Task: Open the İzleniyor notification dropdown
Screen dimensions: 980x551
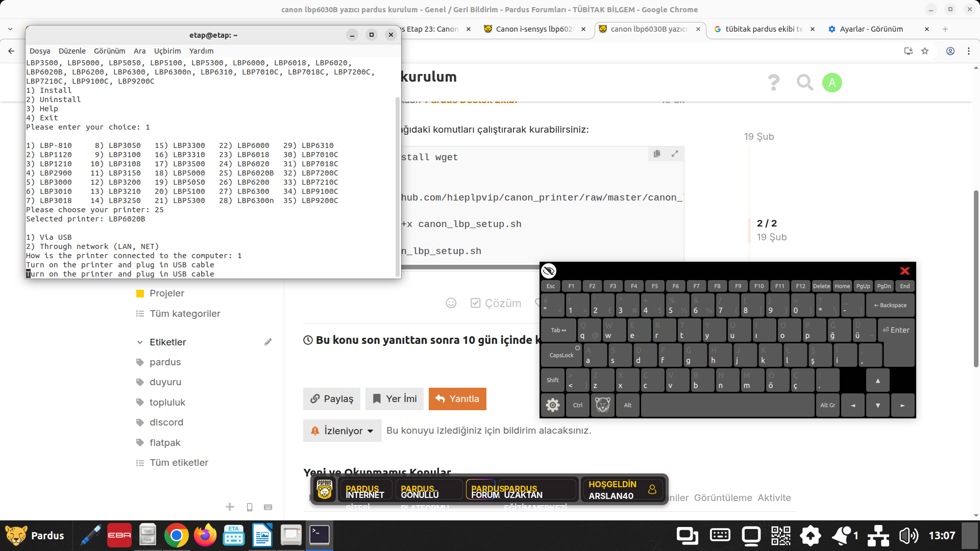Action: click(342, 431)
